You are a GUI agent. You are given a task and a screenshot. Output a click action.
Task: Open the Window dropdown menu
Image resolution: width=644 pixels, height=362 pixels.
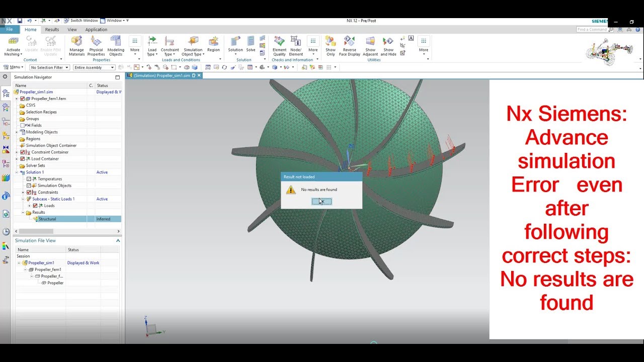(115, 21)
